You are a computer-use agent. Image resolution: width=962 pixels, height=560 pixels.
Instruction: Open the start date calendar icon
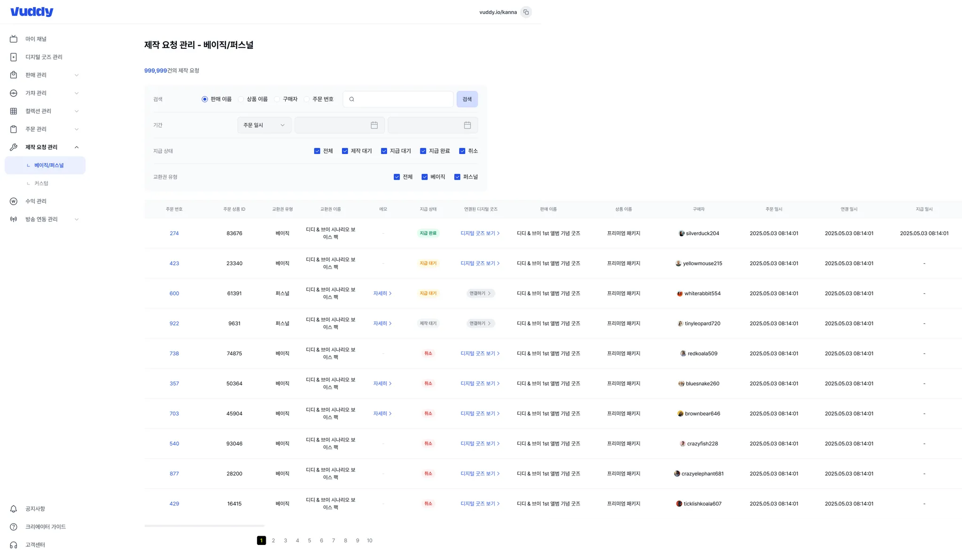374,125
